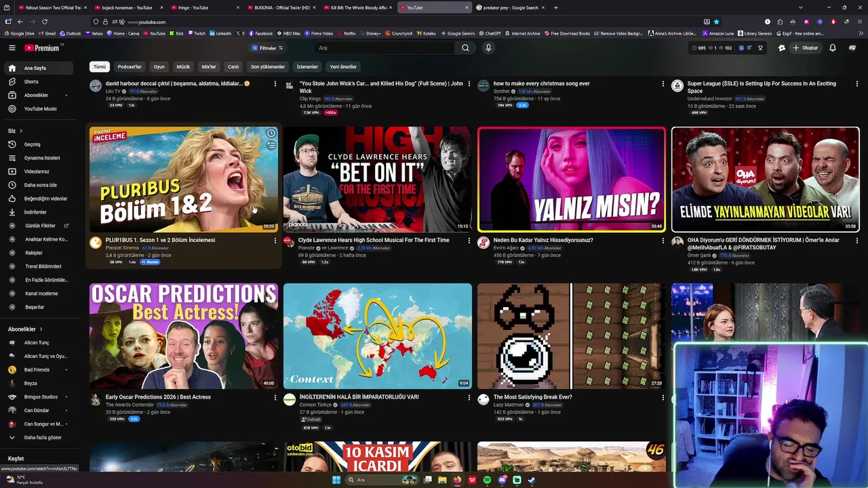Viewport: 868px width, 488px height.
Task: Open options for OHA Diyorum video
Action: [x=856, y=241]
